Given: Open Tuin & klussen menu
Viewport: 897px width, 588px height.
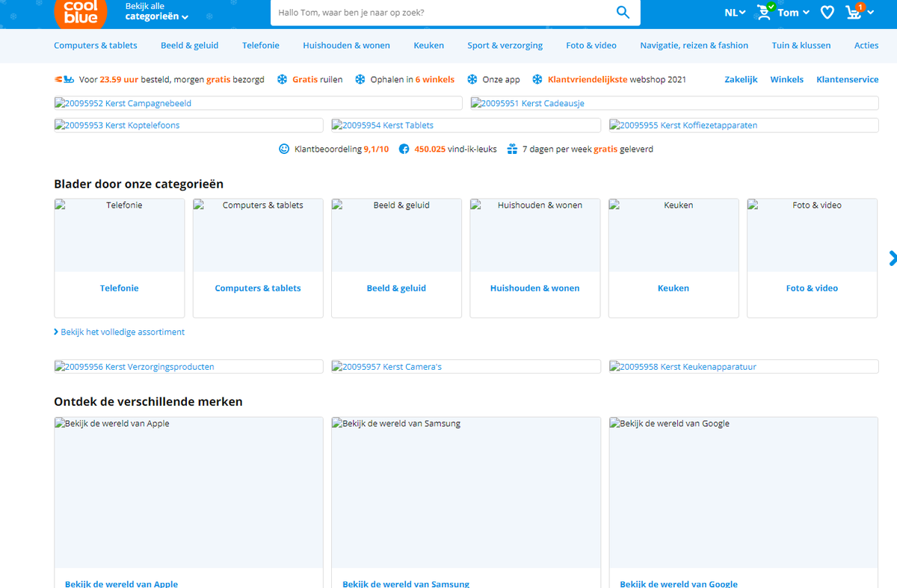Looking at the screenshot, I should pos(801,46).
